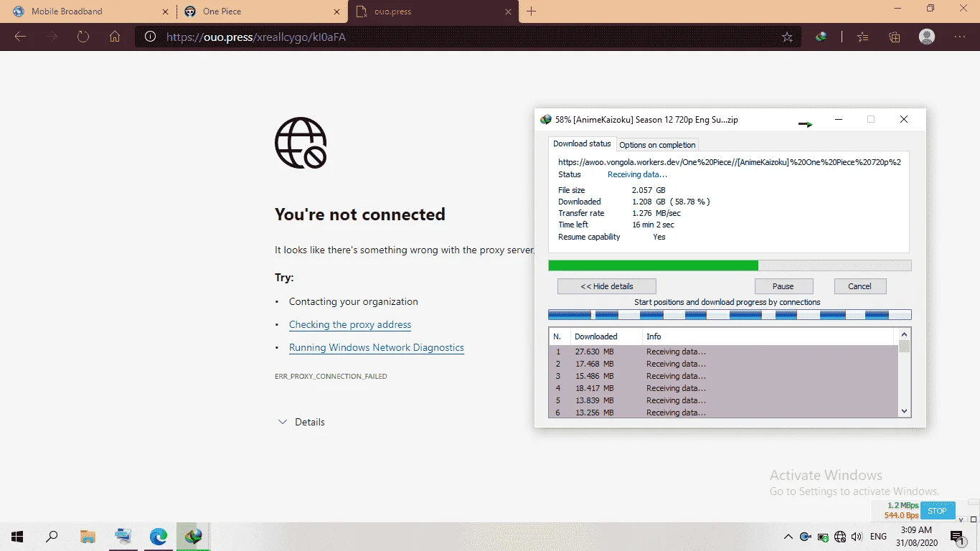Switch to Microsoft Edge on the taskbar
The width and height of the screenshot is (980, 551).
pos(159,536)
